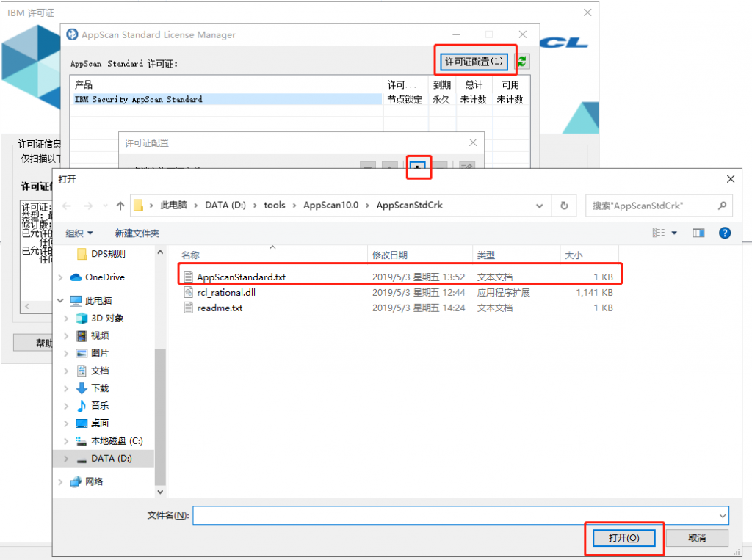Click the refresh button beside address bar
Image resolution: width=752 pixels, height=560 pixels.
564,206
